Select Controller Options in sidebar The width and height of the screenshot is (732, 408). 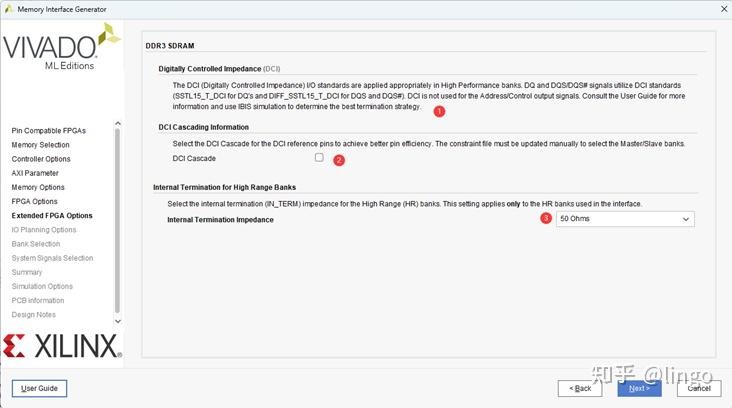pos(41,159)
